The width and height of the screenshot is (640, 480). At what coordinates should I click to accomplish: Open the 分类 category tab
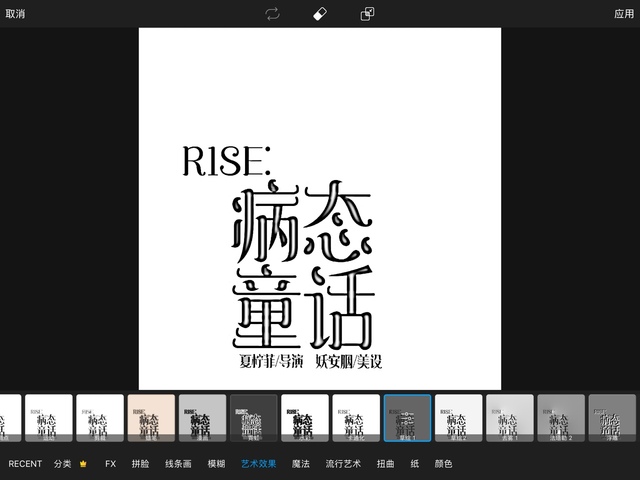coord(62,464)
